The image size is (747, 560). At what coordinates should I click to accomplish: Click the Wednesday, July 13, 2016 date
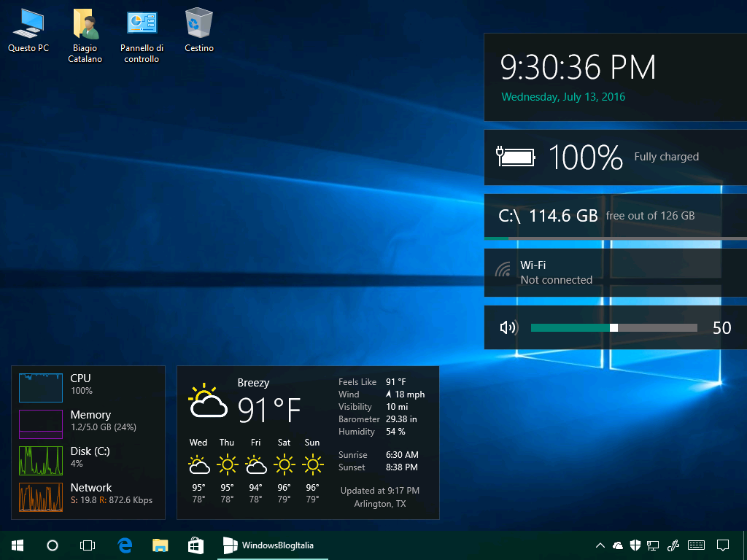[x=563, y=97]
